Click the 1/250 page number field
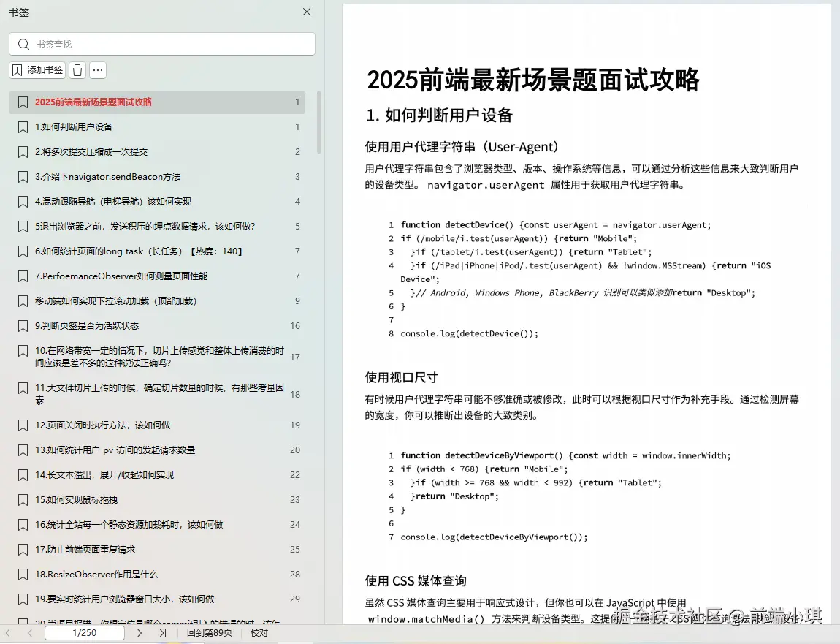Viewport: 840px width, 644px height. [x=85, y=633]
